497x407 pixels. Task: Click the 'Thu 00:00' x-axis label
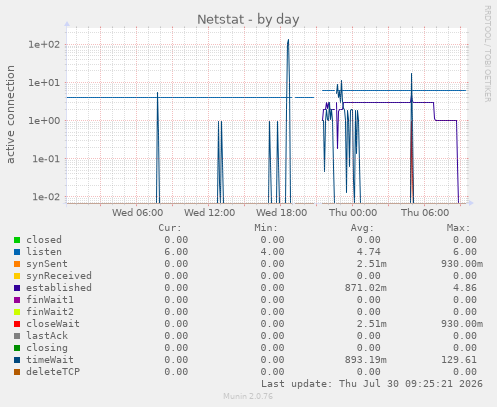353,213
